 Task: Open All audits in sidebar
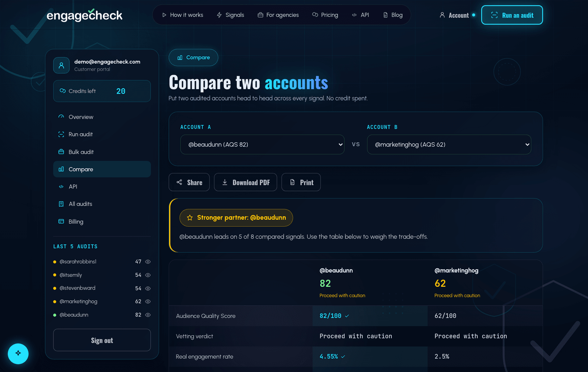pyautogui.click(x=102, y=204)
